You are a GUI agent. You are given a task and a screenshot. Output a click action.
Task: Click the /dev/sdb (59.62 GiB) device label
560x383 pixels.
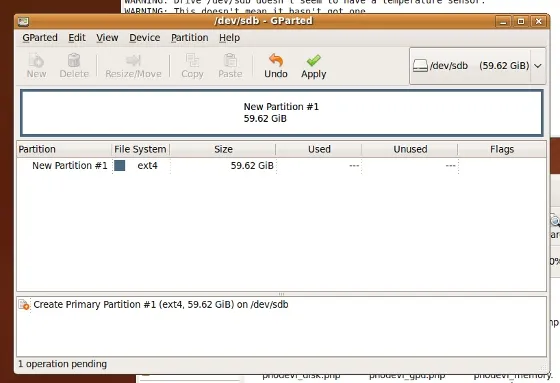480,66
